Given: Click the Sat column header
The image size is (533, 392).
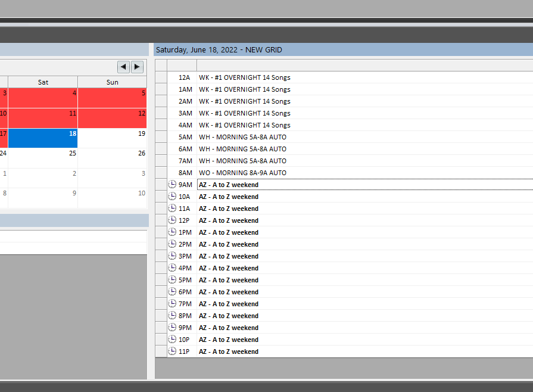Looking at the screenshot, I should click(x=43, y=82).
